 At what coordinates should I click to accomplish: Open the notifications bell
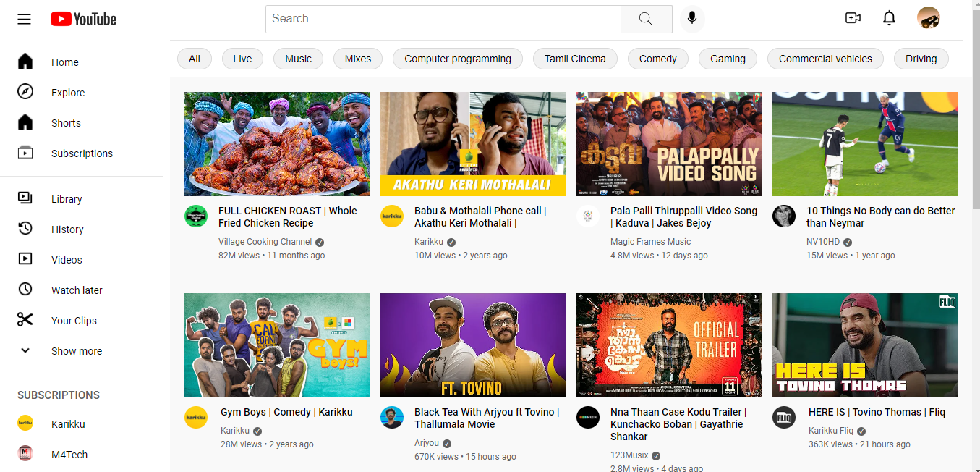click(890, 18)
